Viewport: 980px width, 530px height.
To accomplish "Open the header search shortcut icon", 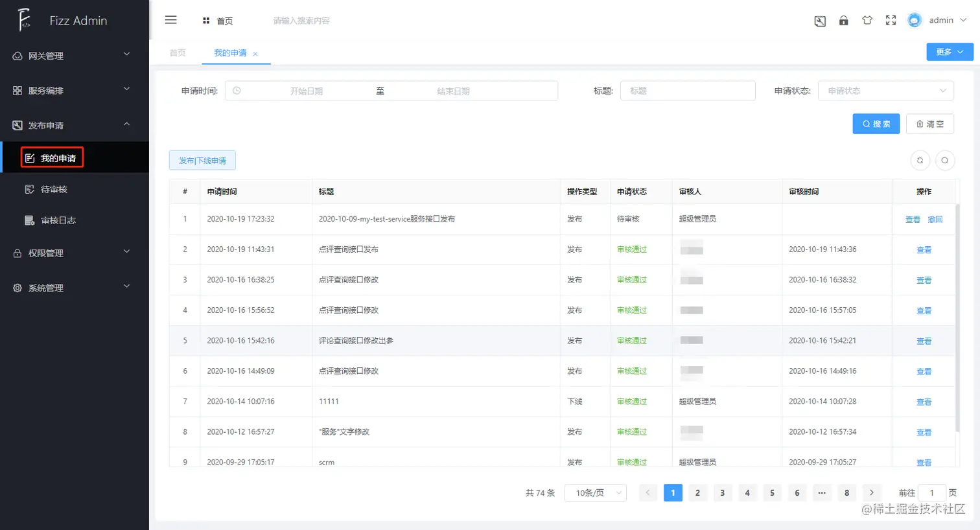I will point(820,21).
